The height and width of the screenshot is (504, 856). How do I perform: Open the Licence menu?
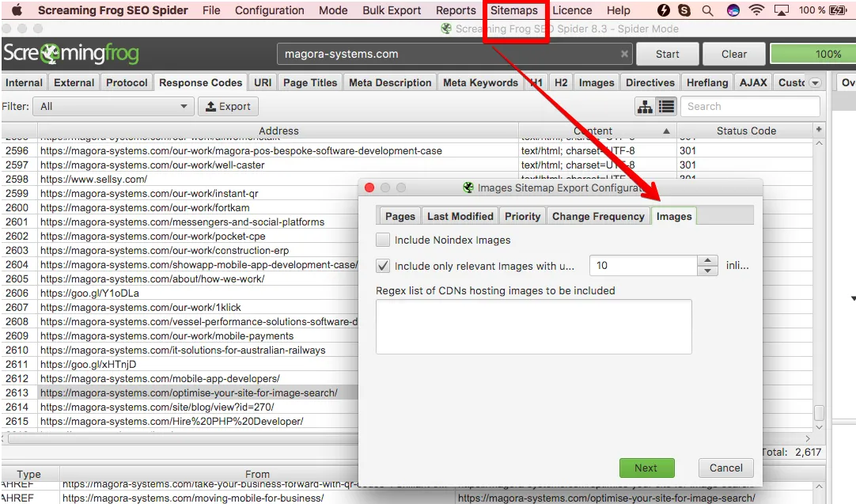point(571,10)
